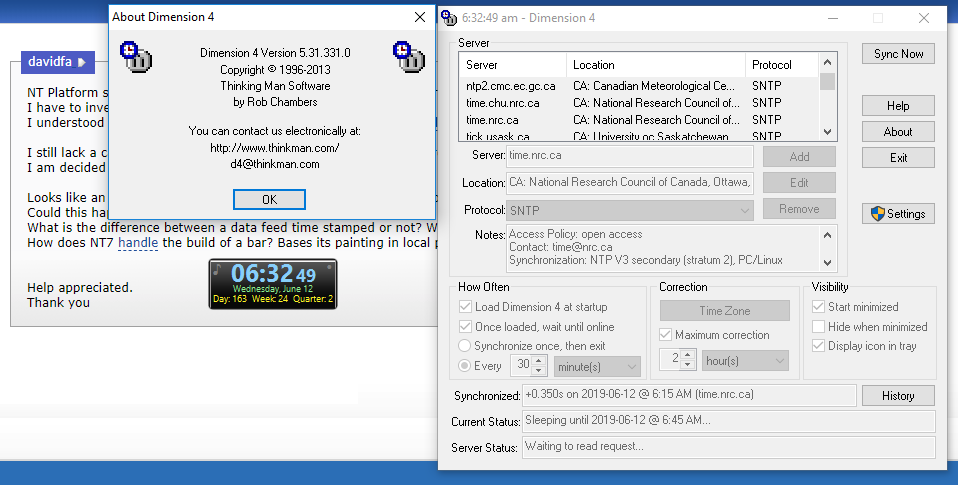This screenshot has height=485, width=958.
Task: Increase the Every 30 interval spinner
Action: [538, 361]
